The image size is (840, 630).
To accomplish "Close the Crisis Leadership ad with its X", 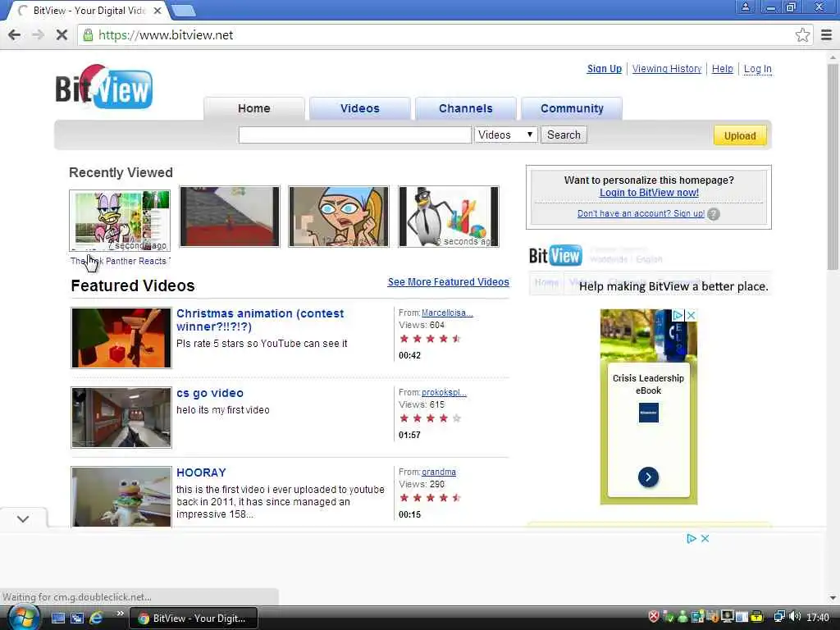I will point(691,315).
